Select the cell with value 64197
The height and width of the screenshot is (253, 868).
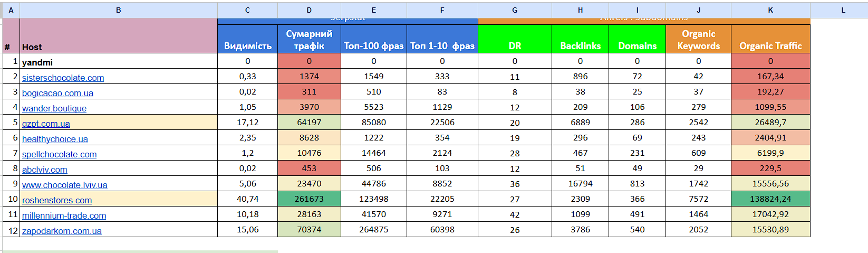309,123
